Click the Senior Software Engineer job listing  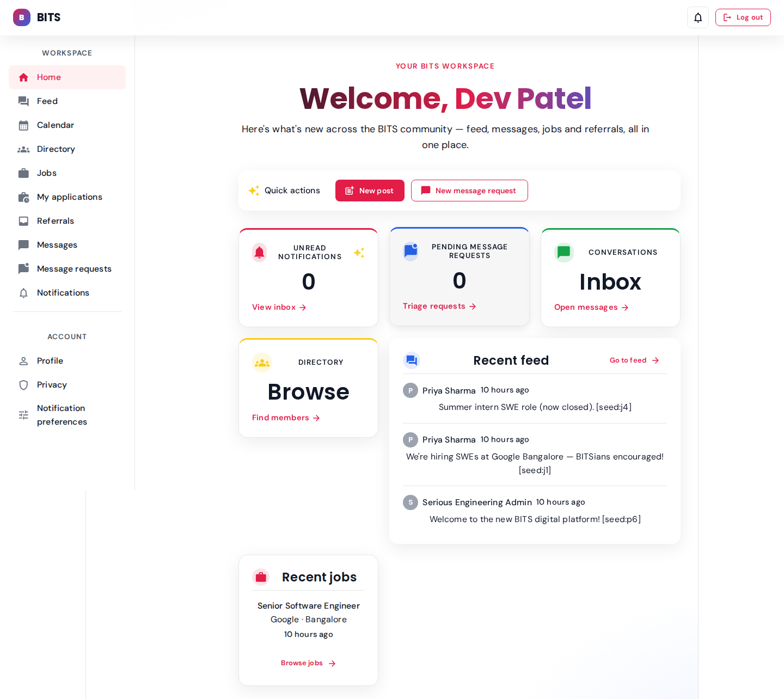[308, 606]
